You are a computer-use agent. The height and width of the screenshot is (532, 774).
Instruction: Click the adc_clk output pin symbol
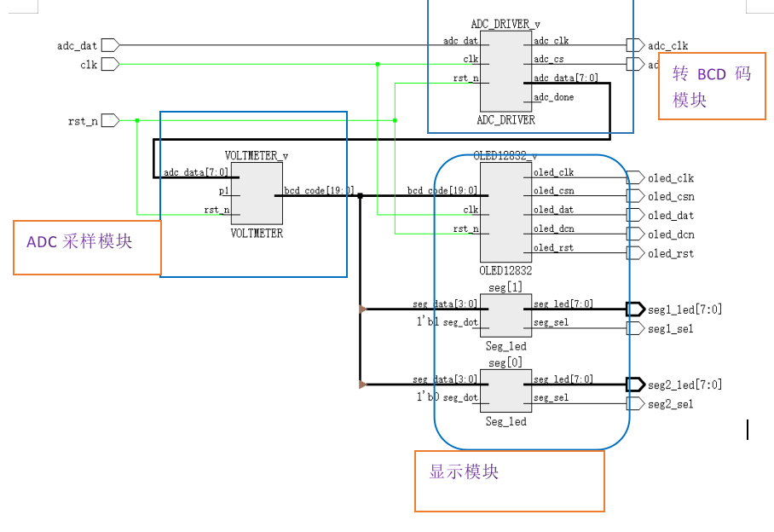click(634, 45)
